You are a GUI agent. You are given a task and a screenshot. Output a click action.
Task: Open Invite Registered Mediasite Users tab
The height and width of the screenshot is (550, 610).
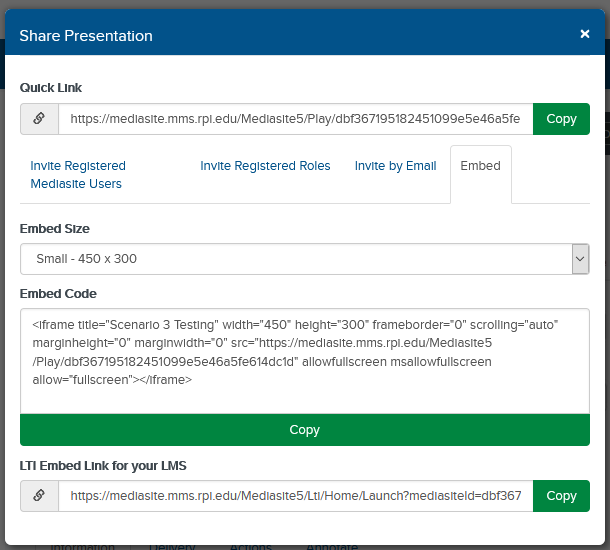78,175
